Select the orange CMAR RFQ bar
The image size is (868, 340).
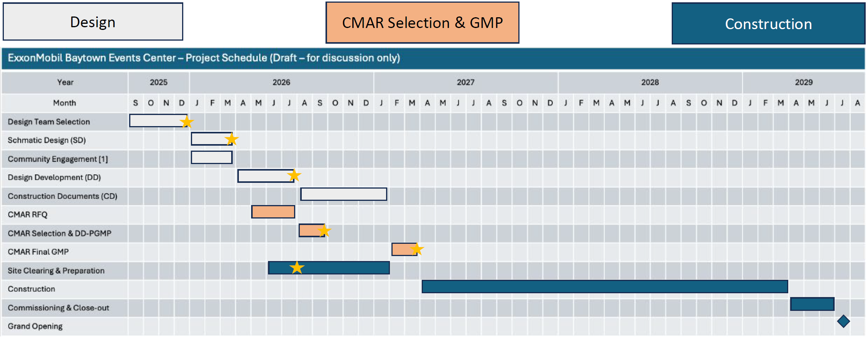coord(273,212)
